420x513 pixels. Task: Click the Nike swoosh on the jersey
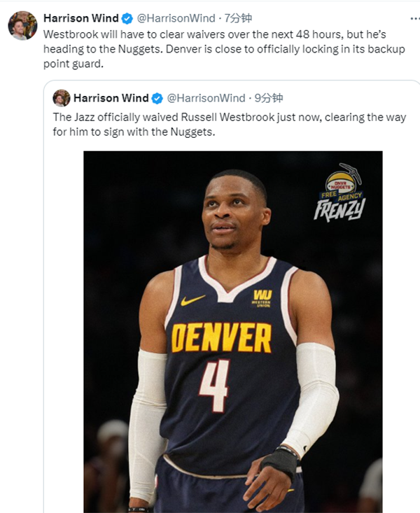pyautogui.click(x=192, y=300)
